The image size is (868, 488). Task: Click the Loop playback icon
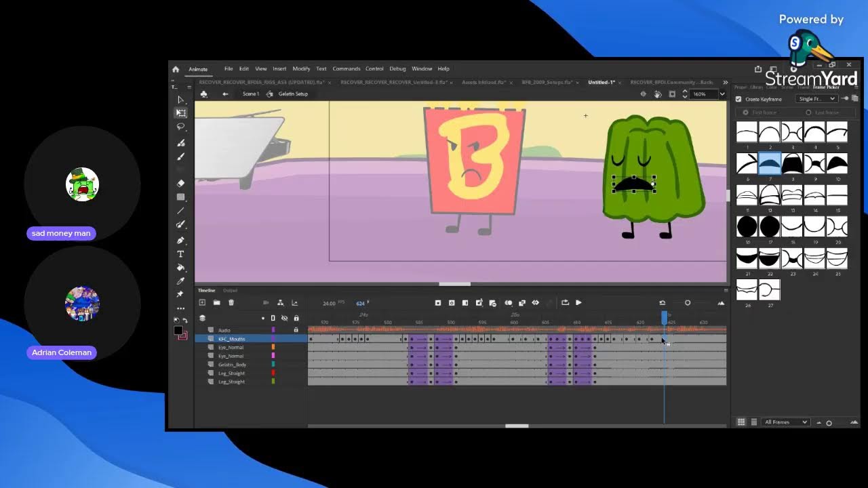coord(565,303)
